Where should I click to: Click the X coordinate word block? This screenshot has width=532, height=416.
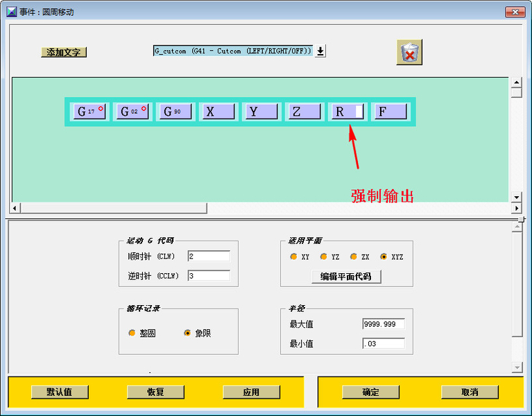tap(218, 112)
